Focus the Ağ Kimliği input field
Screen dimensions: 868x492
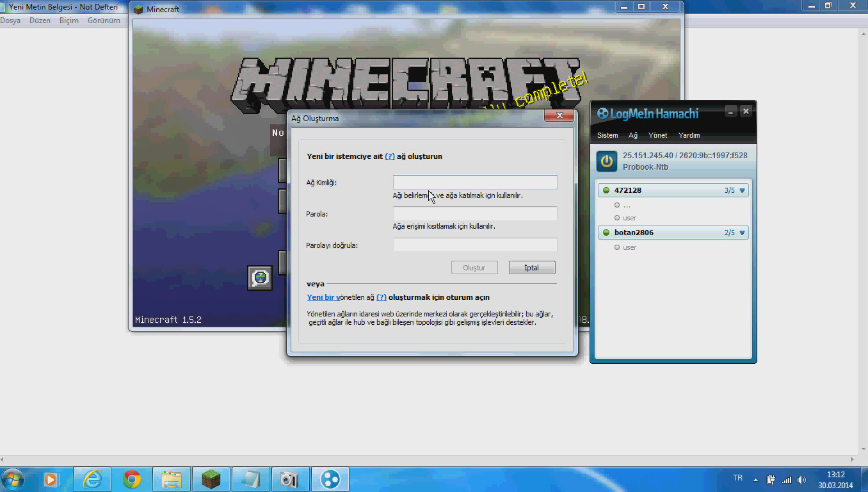pos(475,182)
